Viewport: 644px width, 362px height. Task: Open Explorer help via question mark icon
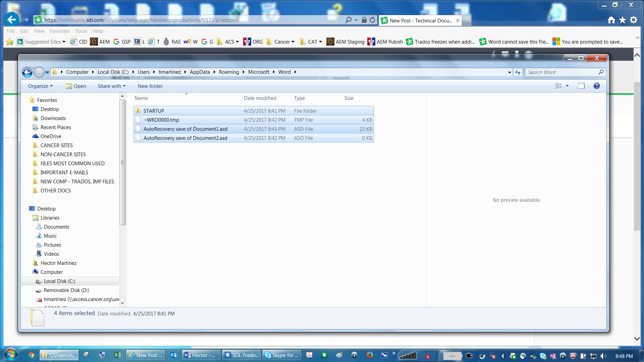click(596, 86)
